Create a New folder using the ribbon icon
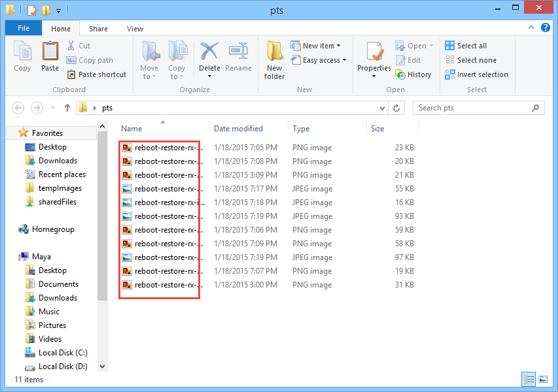The height and width of the screenshot is (392, 558). 274,59
